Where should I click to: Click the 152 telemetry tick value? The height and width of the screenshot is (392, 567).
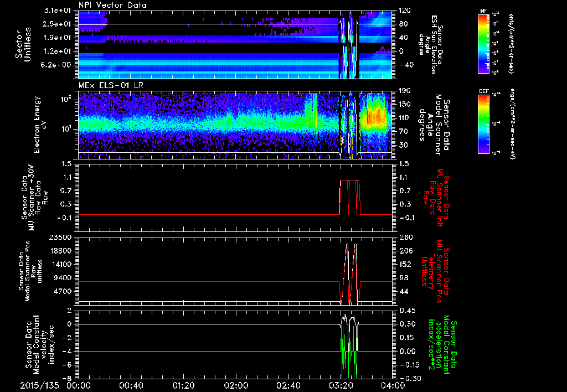pyautogui.click(x=405, y=264)
